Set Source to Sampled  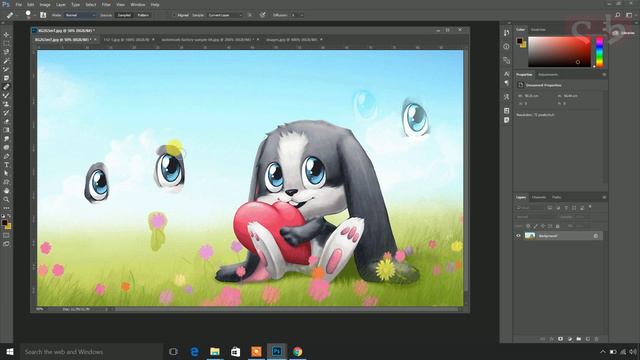tap(124, 15)
